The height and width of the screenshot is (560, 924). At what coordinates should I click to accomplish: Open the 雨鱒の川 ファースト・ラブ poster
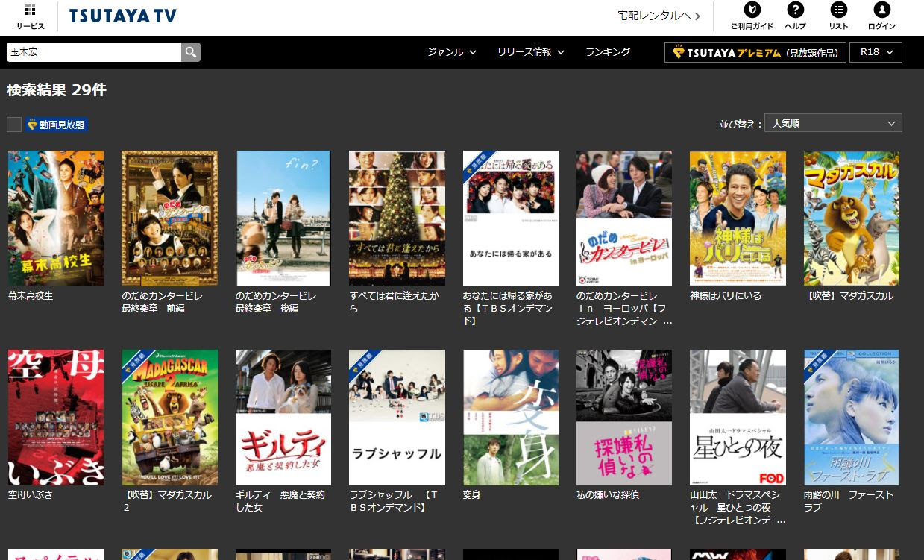tap(852, 418)
